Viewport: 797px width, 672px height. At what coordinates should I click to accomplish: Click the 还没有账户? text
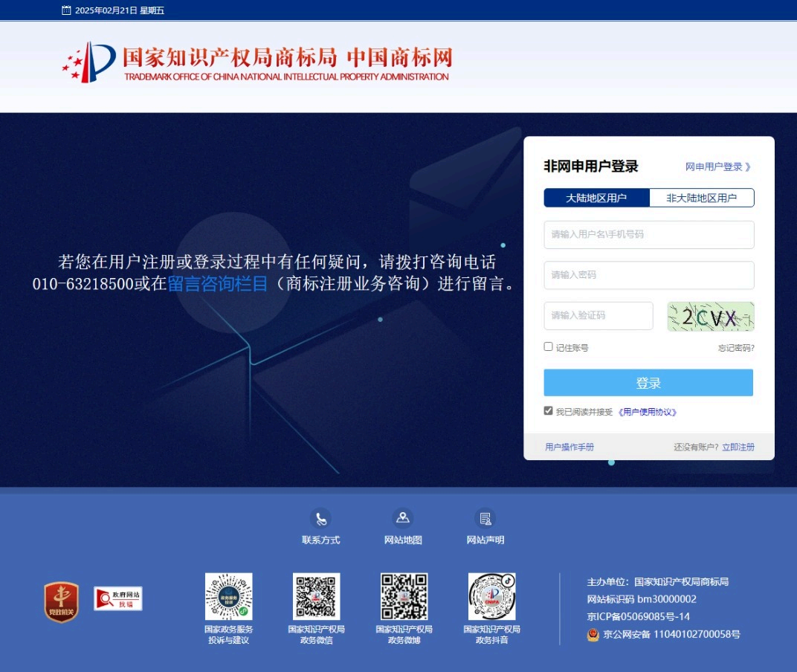pos(696,447)
